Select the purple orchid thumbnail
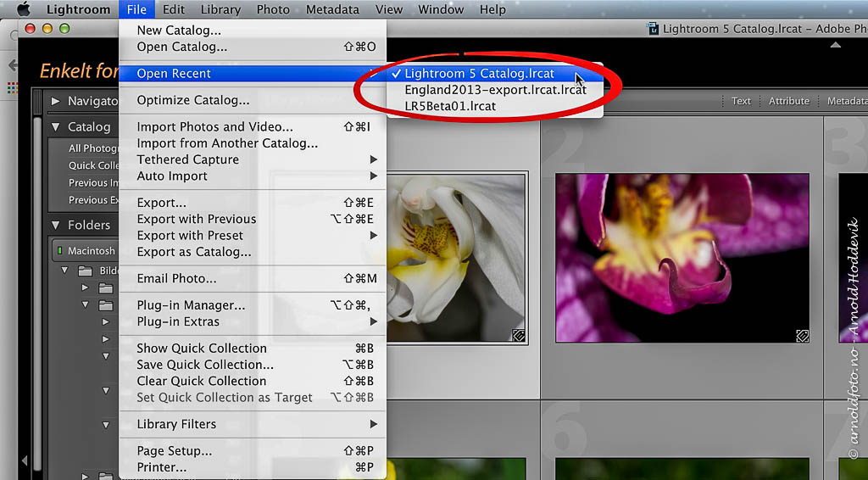 pos(682,258)
